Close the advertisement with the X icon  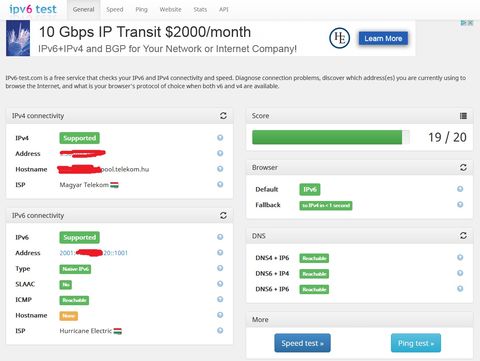tap(470, 23)
